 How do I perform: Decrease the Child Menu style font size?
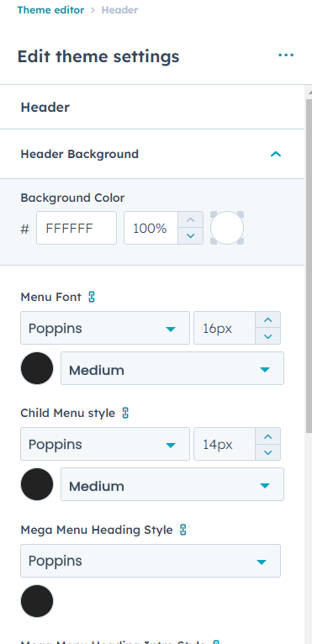pyautogui.click(x=268, y=452)
